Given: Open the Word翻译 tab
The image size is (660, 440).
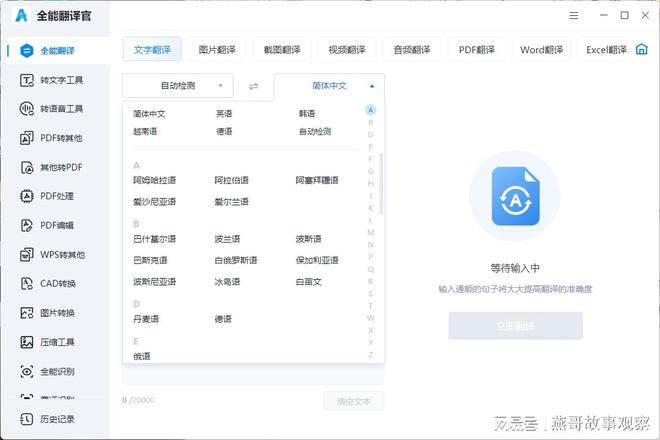Looking at the screenshot, I should point(542,49).
